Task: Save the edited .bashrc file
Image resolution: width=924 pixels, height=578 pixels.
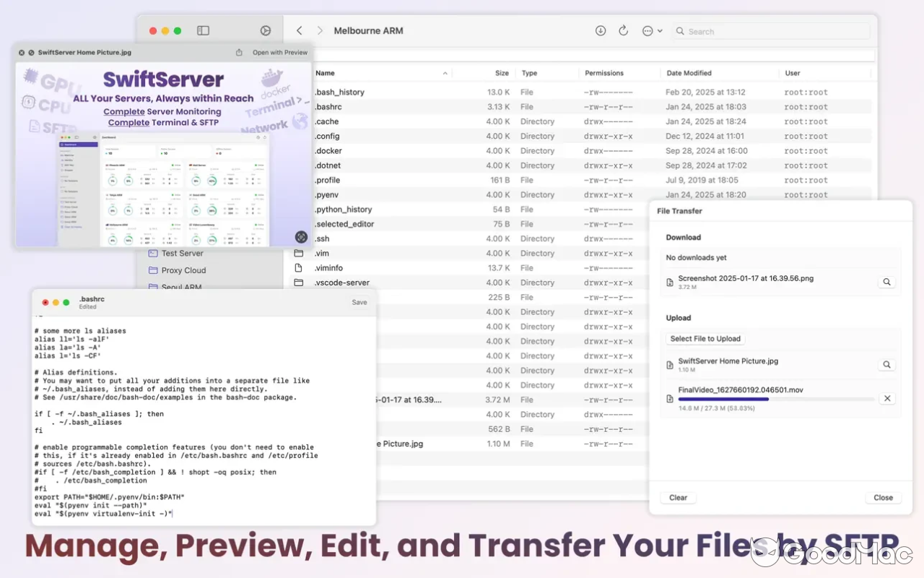Action: pyautogui.click(x=359, y=302)
